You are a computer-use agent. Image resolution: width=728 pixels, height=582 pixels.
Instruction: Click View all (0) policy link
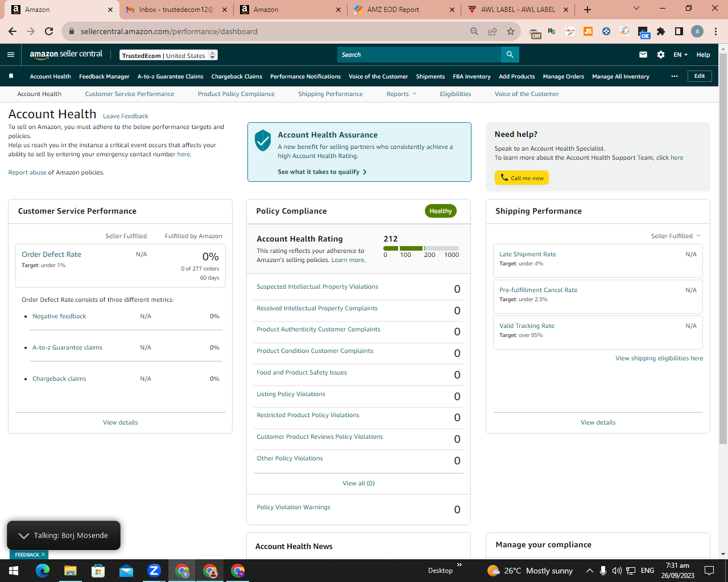(358, 483)
